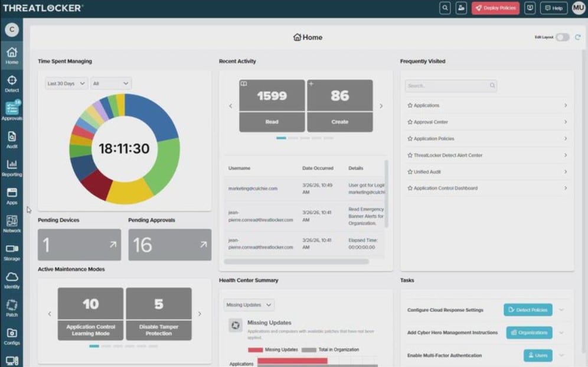Click the download icon beside Help
588x367 pixels.
(x=530, y=8)
